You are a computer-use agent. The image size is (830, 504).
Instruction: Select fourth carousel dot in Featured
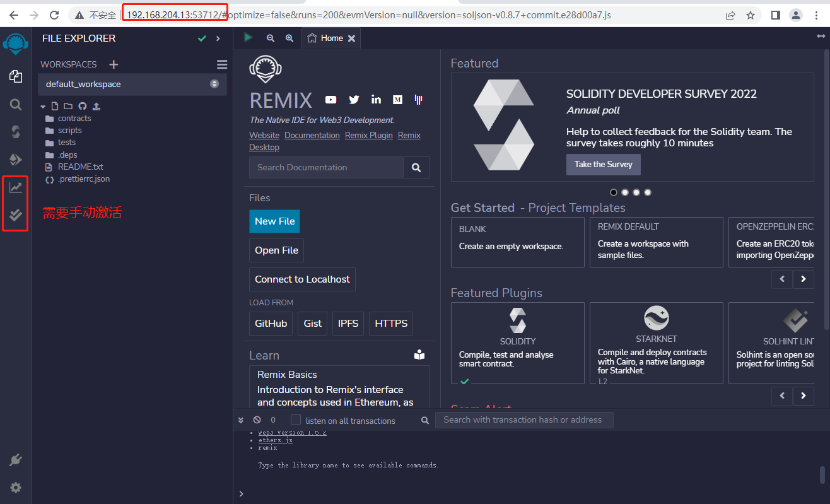point(648,192)
